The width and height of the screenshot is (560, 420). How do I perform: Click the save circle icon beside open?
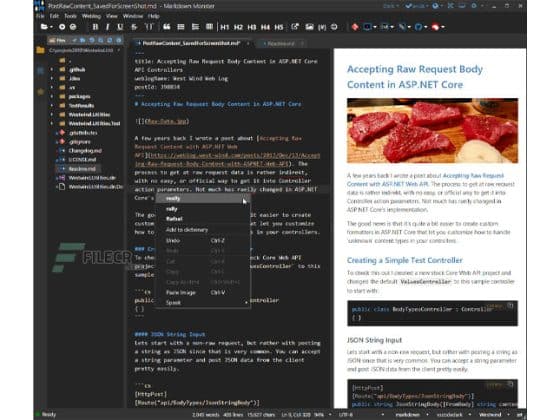click(62, 27)
